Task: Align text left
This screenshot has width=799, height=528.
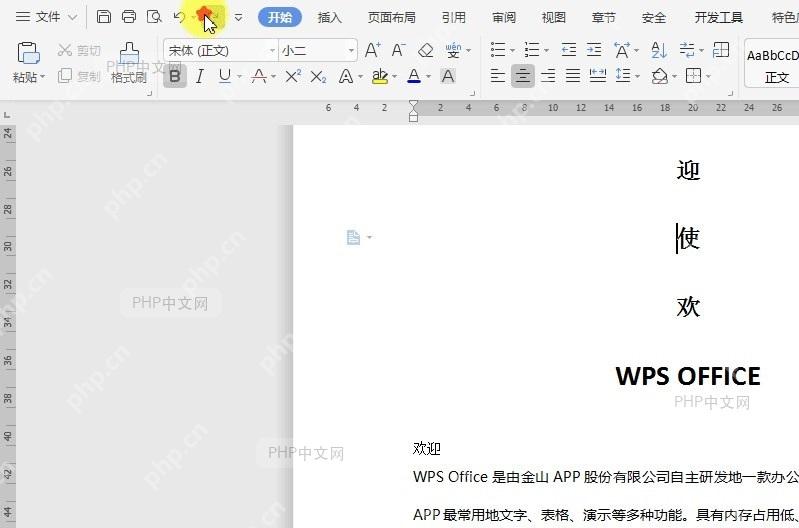Action: tap(497, 76)
